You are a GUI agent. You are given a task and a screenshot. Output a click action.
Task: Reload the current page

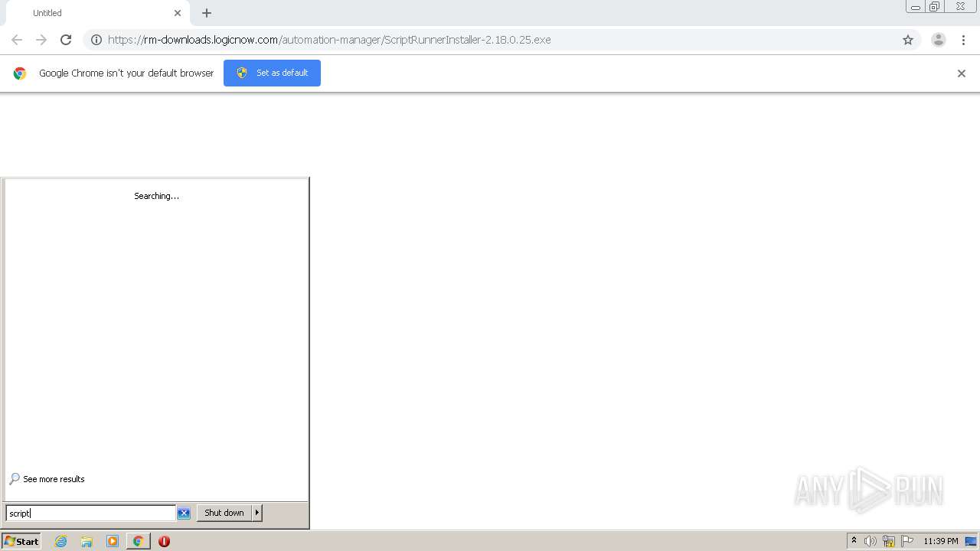click(x=66, y=40)
